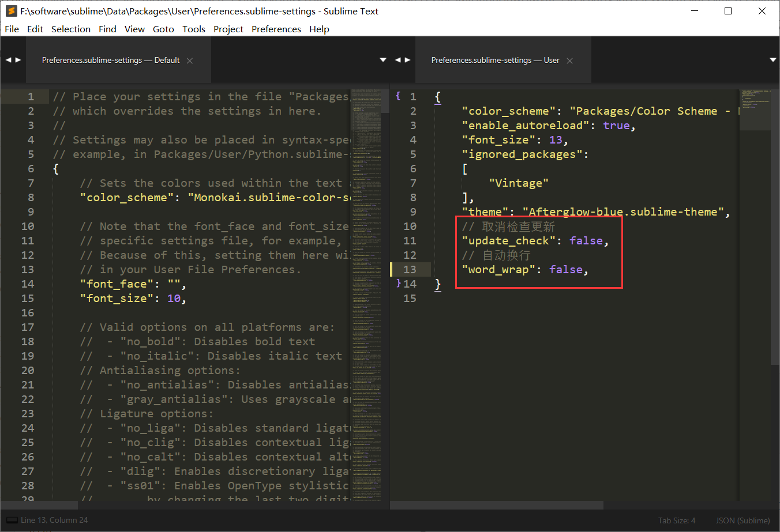
Task: Click "ignored_packages" key in User pane
Action: (x=523, y=154)
